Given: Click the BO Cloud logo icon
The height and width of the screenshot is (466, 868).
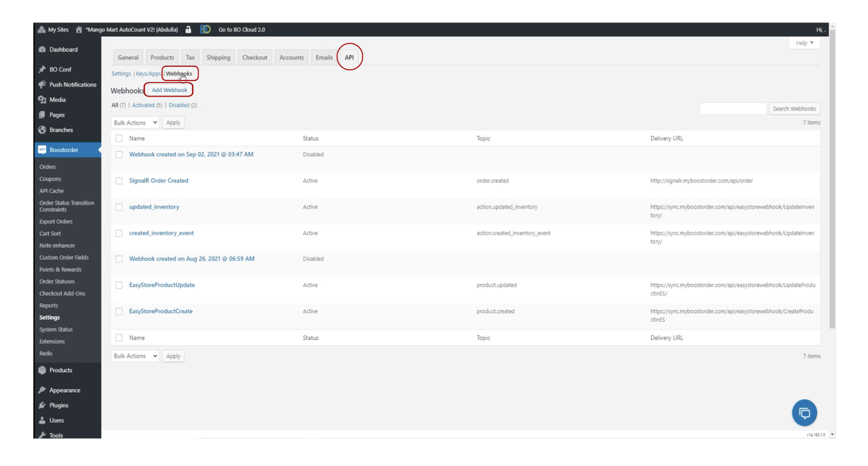Looking at the screenshot, I should pyautogui.click(x=205, y=30).
